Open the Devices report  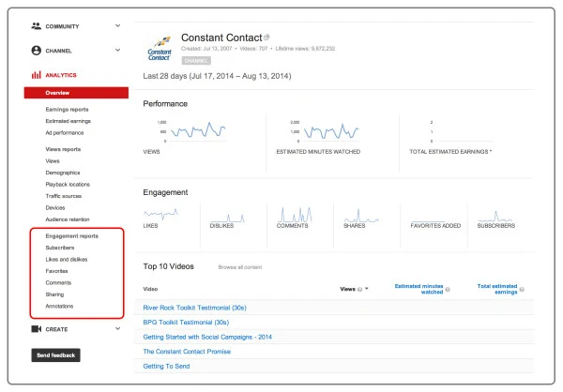tap(55, 207)
